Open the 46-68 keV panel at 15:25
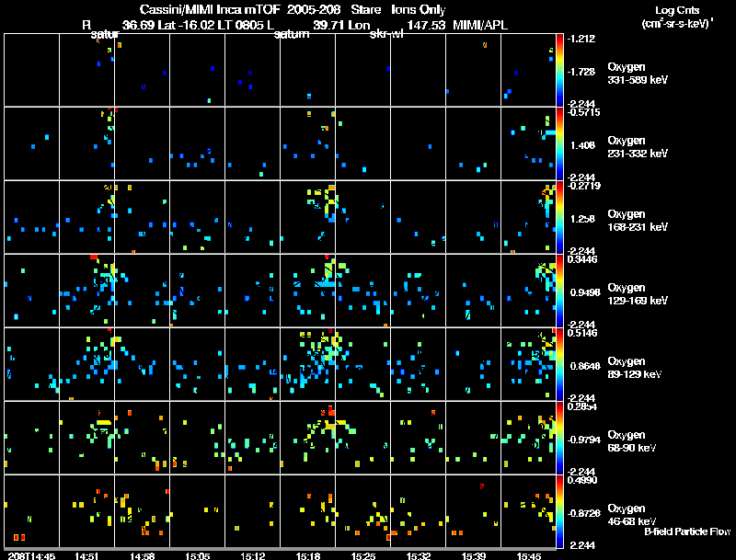Viewport: 736px width, 560px height. point(362,511)
